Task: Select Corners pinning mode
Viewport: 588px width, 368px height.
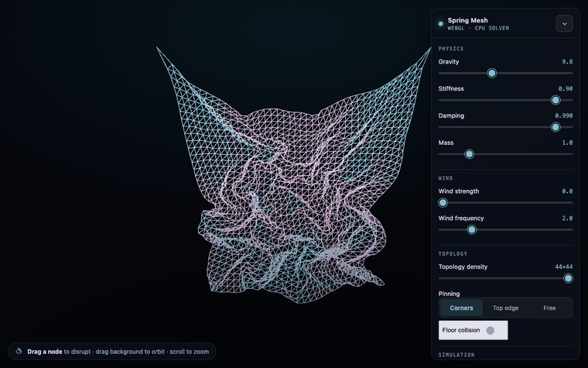Action: pos(461,308)
